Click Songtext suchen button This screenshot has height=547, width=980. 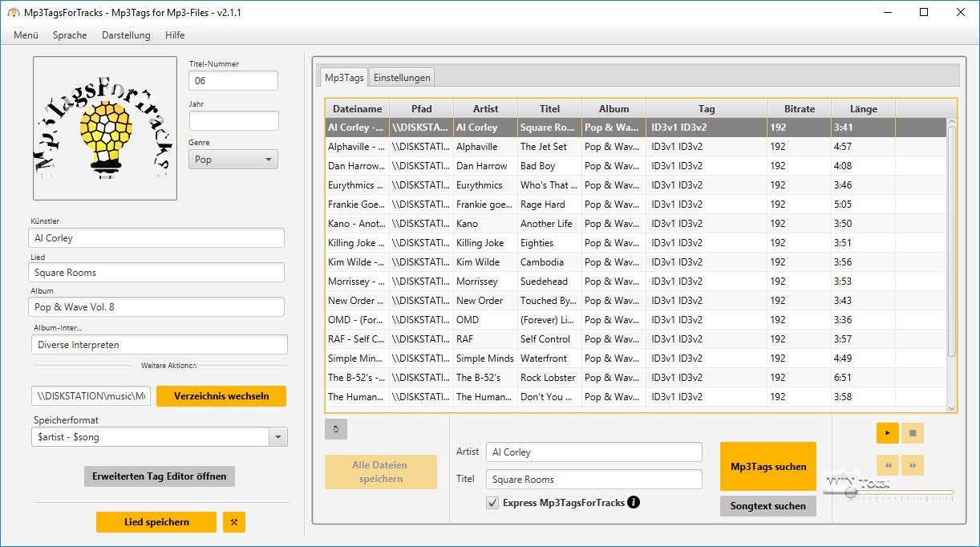pos(767,506)
